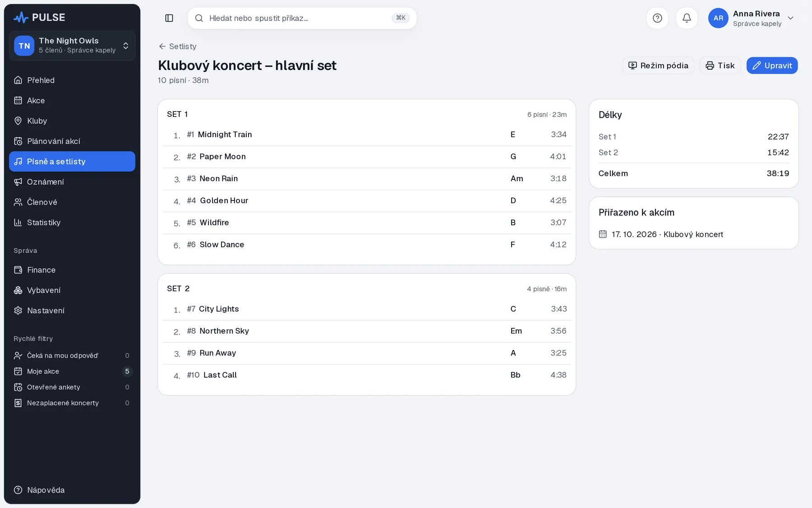Open Nápověda at sidebar bottom
Viewport: 812px width, 508px height.
(72, 490)
